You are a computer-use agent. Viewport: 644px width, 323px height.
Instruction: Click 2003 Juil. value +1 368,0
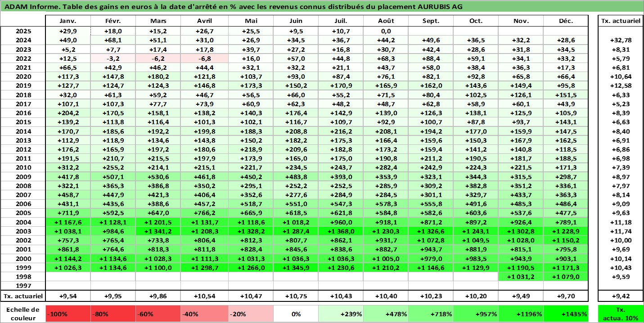(x=341, y=231)
